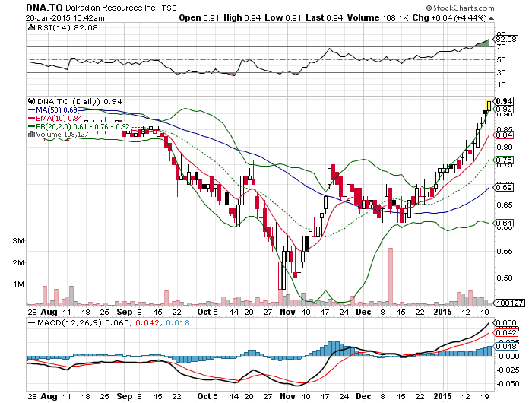The width and height of the screenshot is (532, 403).
Task: Click the red EMA(10) 0.84 legend entry
Action: click(55, 119)
